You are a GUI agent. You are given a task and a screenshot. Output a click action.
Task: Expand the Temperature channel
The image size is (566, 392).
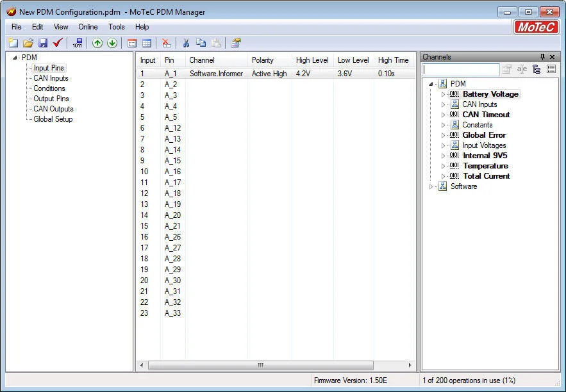pyautogui.click(x=444, y=167)
